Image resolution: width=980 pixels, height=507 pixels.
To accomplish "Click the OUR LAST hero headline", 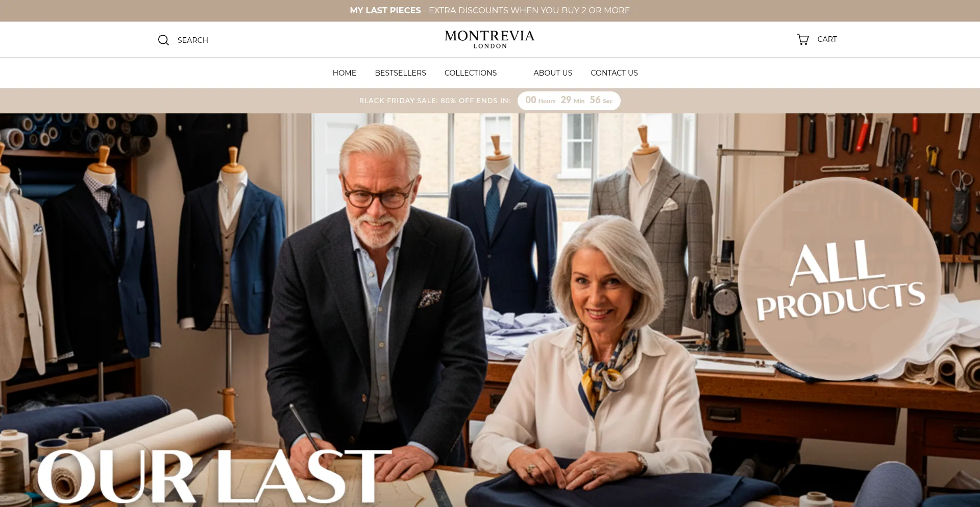I will [214, 476].
